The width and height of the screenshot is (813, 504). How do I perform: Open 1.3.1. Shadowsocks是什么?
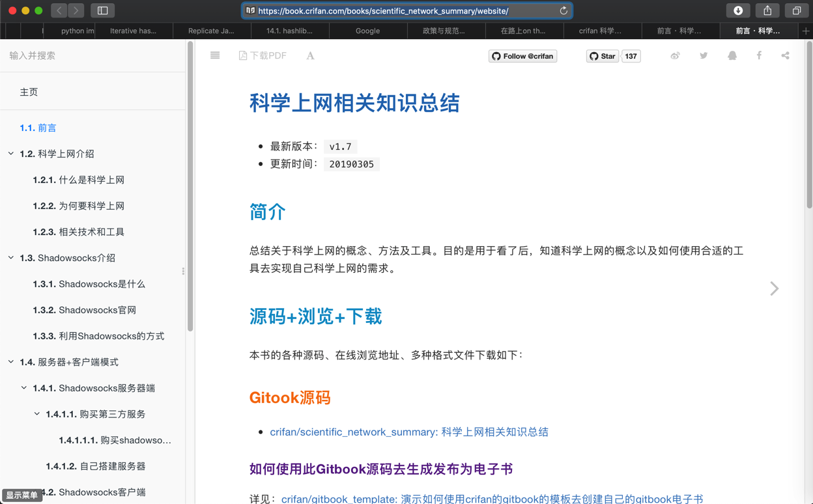[x=89, y=284]
